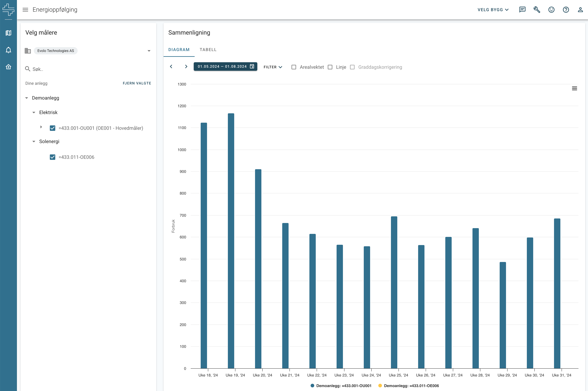Screen dimensions: 588x391
Task: Go to home building sidebar icon
Action: pos(8,67)
